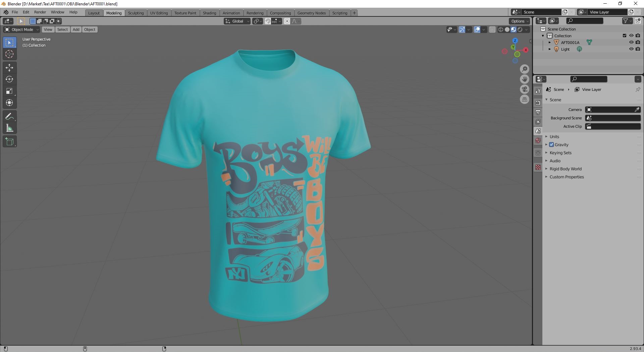Pick the Rotate tool
The image size is (644, 352).
point(9,79)
